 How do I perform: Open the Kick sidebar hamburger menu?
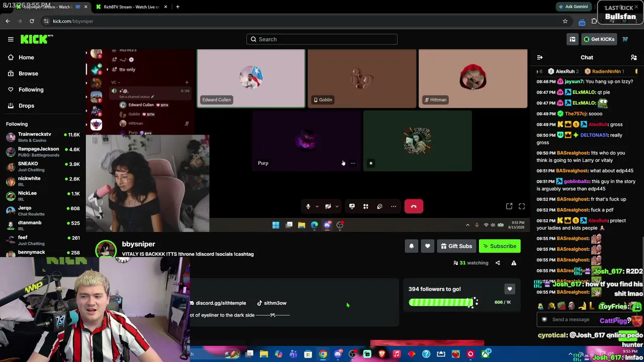11,39
